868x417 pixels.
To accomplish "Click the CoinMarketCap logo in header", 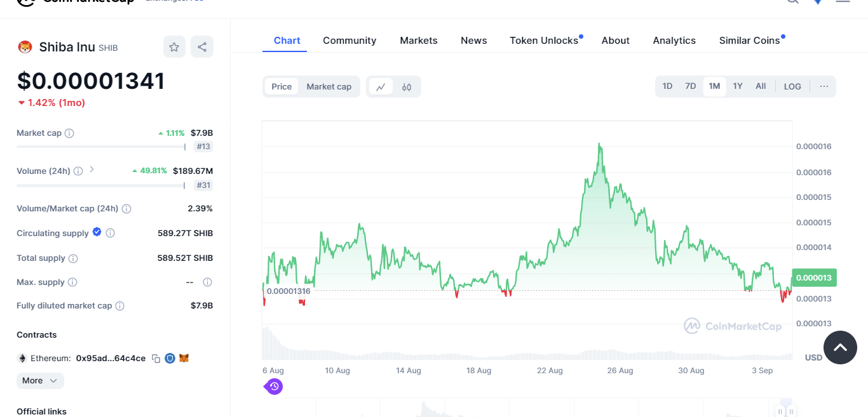I will pyautogui.click(x=76, y=2).
